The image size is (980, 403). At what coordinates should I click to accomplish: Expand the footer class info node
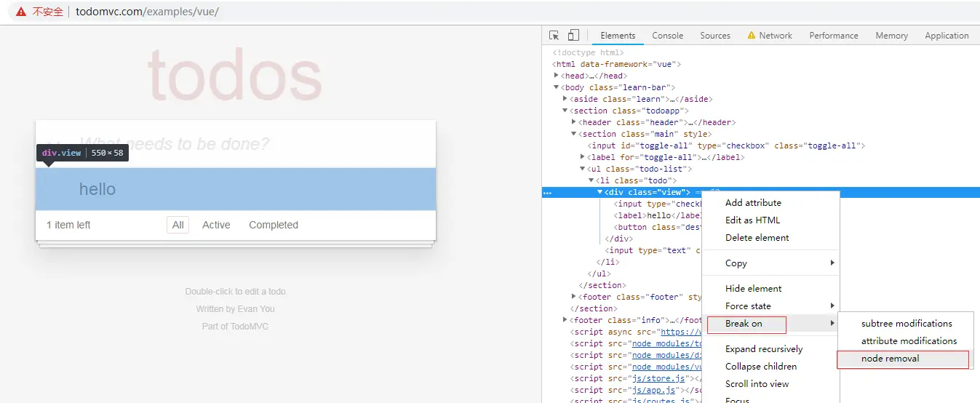[565, 320]
